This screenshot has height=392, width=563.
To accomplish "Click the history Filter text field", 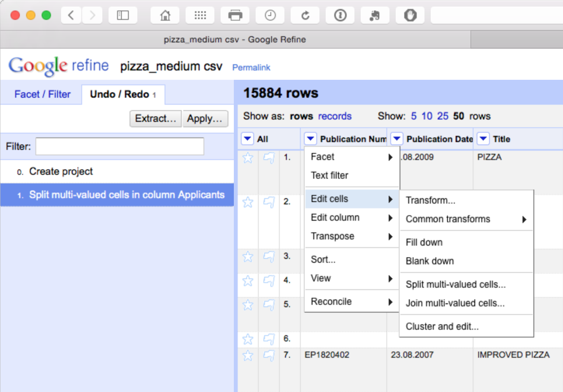I will (x=120, y=146).
